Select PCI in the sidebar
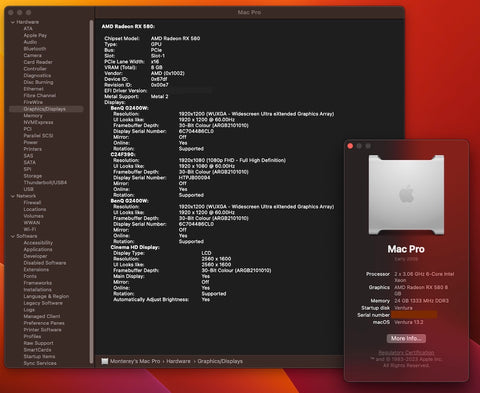This screenshot has width=480, height=393. point(28,129)
